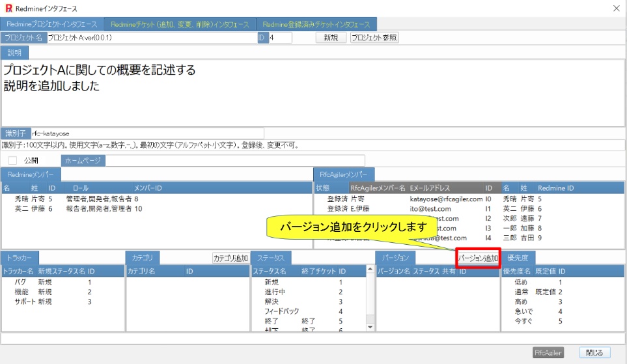Select member row 次郎 遠藤 7

click(x=469, y=218)
